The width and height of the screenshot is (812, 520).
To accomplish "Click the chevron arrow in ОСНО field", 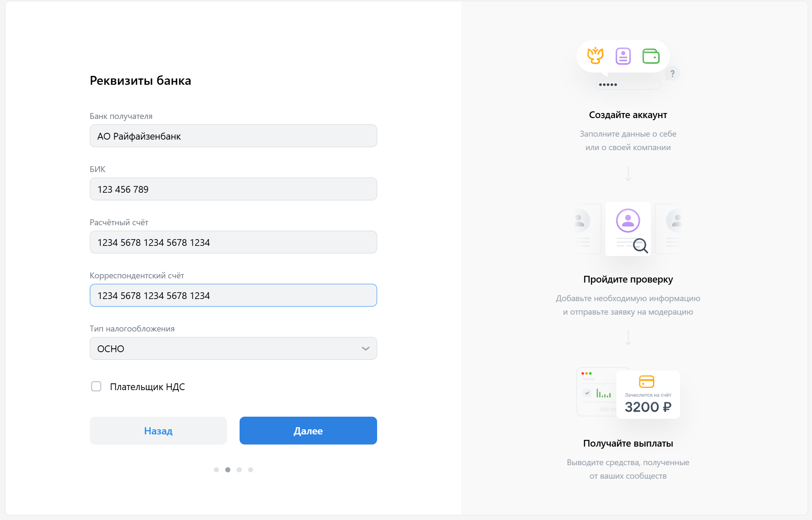I will [365, 349].
